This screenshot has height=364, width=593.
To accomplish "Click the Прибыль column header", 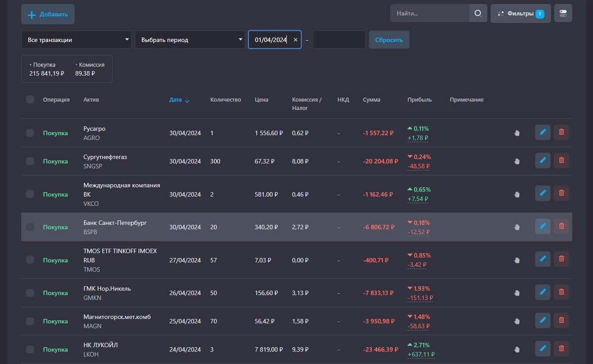I will coord(420,100).
